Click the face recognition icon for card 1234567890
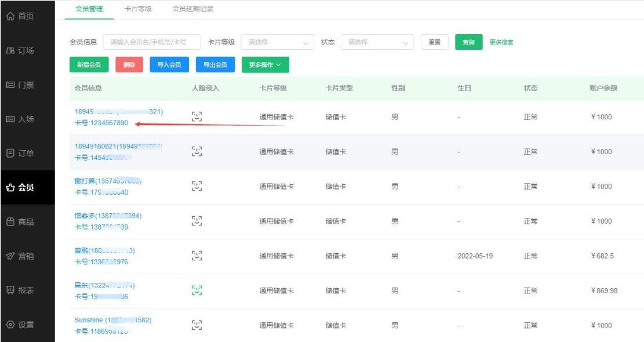 [197, 117]
